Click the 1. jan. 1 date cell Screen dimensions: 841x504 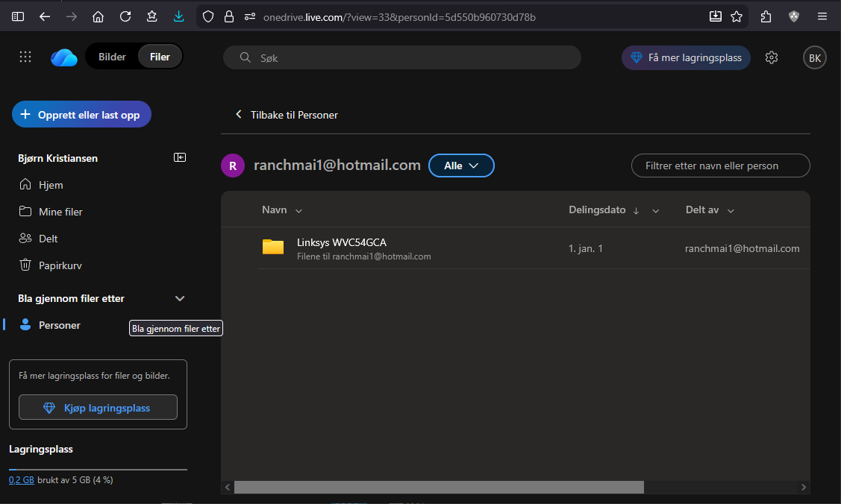click(586, 248)
